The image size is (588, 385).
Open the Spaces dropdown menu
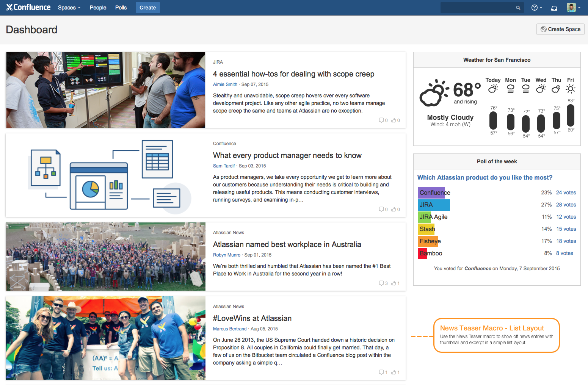click(x=69, y=8)
